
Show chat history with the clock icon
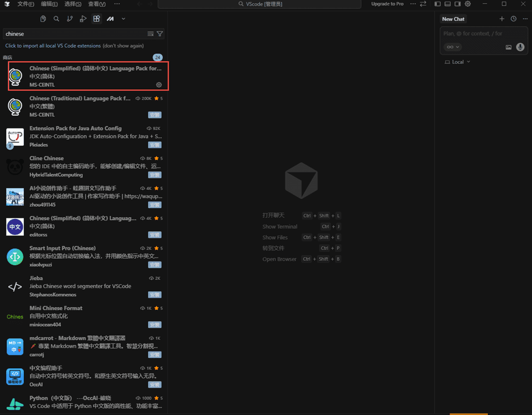tap(513, 19)
